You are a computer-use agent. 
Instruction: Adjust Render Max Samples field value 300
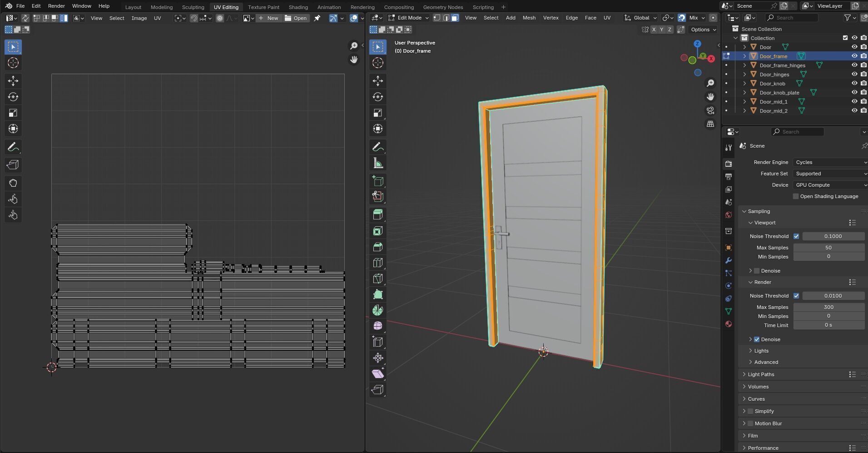click(x=828, y=307)
